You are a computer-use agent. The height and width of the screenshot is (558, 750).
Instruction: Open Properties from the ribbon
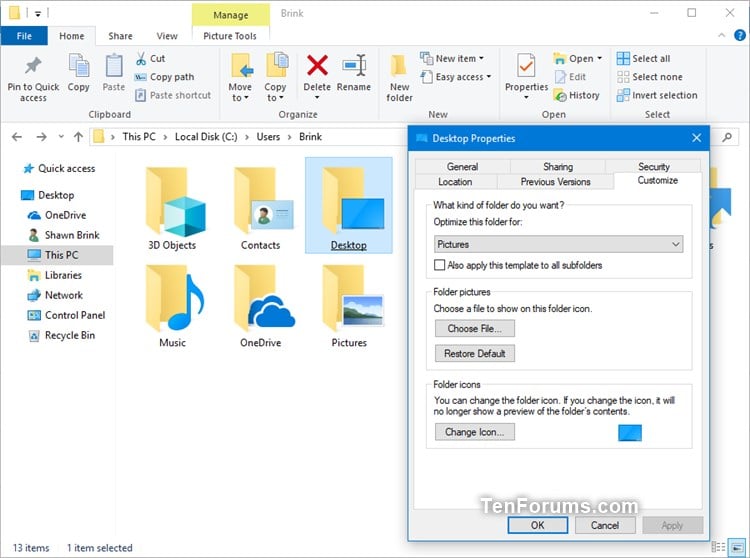[526, 77]
